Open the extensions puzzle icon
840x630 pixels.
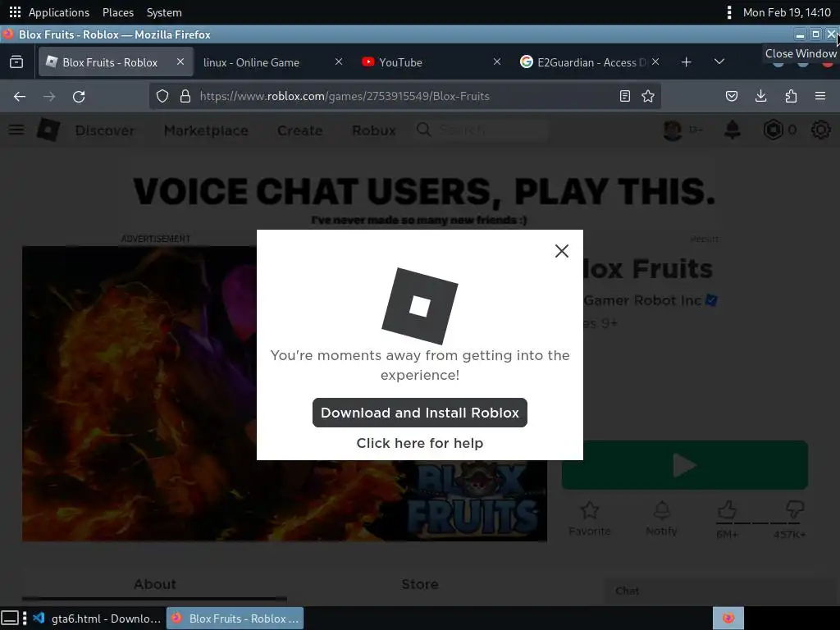pos(791,97)
